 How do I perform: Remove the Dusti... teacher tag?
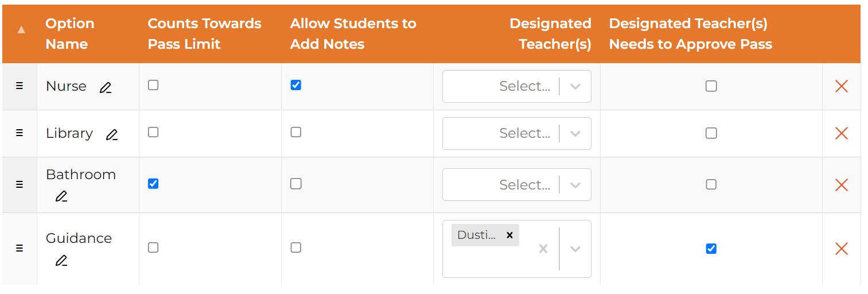tap(509, 235)
